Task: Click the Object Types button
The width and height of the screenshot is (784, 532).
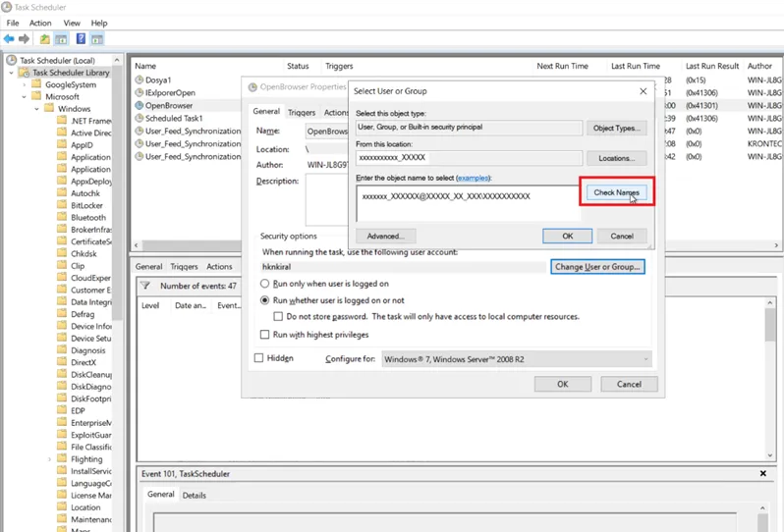Action: click(616, 128)
